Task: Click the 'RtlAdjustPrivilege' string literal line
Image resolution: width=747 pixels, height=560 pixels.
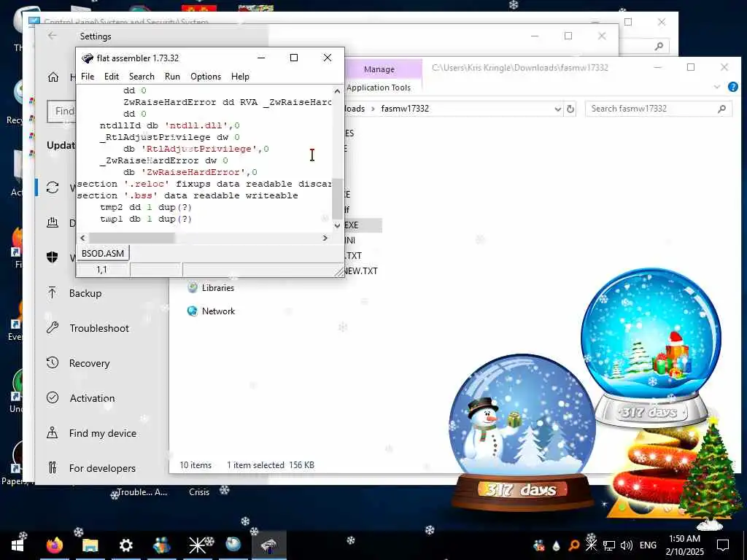Action: 196,149
